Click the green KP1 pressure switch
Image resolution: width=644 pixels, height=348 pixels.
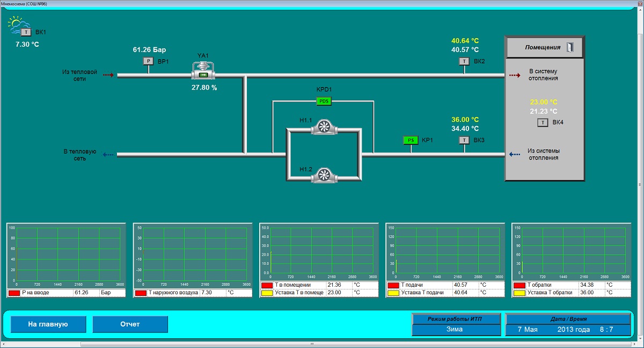(411, 140)
